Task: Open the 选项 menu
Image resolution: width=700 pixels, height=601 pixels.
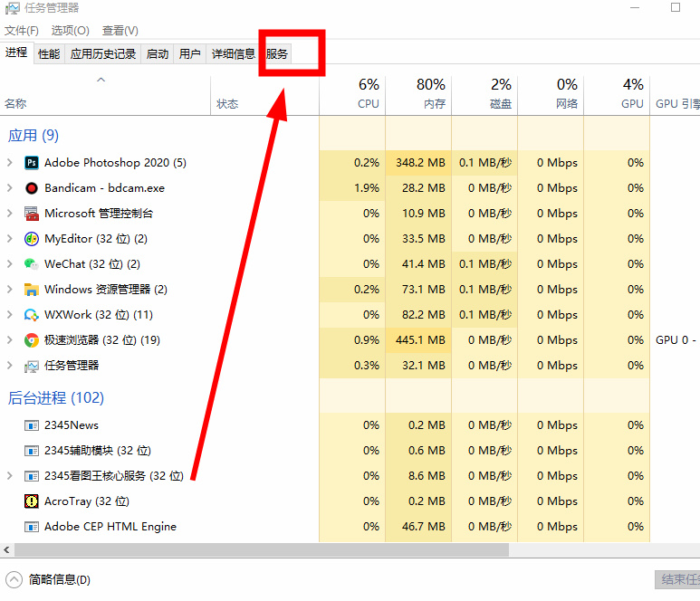Action: [x=70, y=31]
